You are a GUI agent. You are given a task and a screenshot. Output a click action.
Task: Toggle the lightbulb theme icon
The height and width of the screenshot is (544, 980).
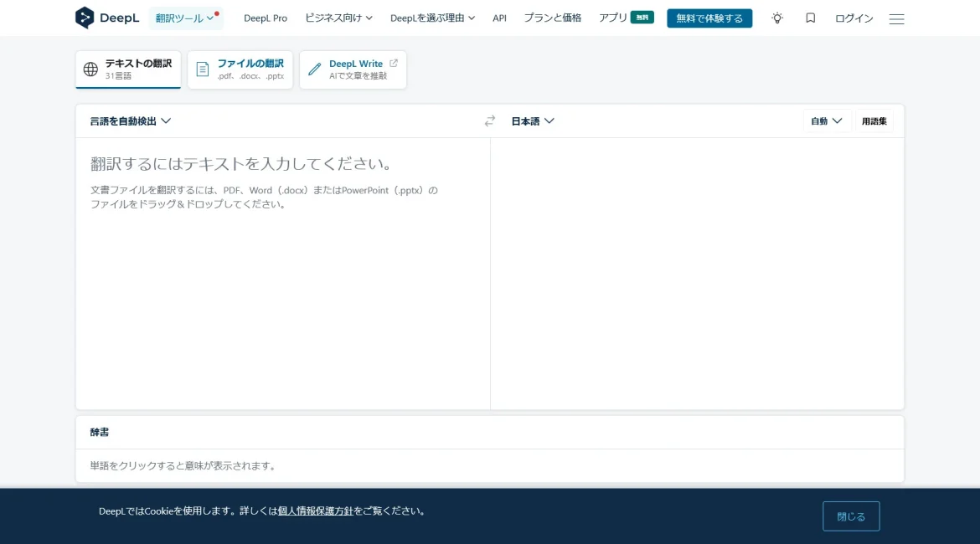776,18
